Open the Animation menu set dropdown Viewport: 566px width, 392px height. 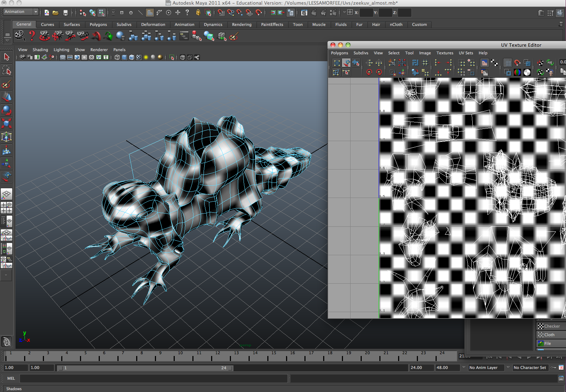(21, 12)
